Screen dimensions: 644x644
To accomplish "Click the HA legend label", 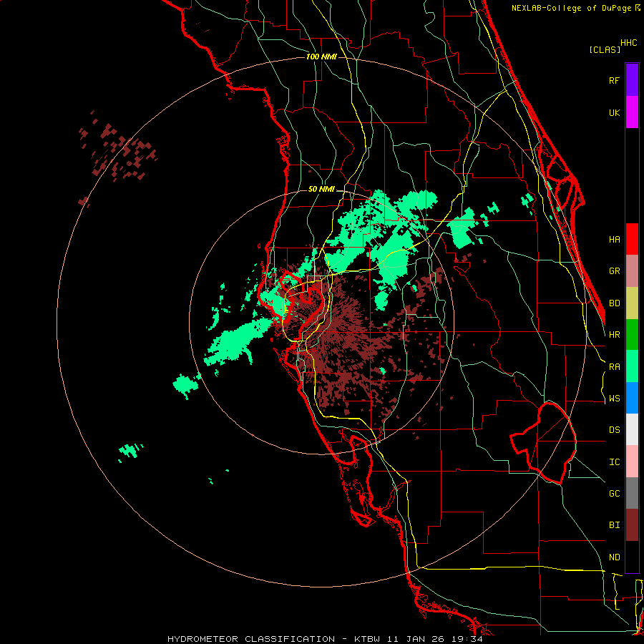I will tap(614, 239).
